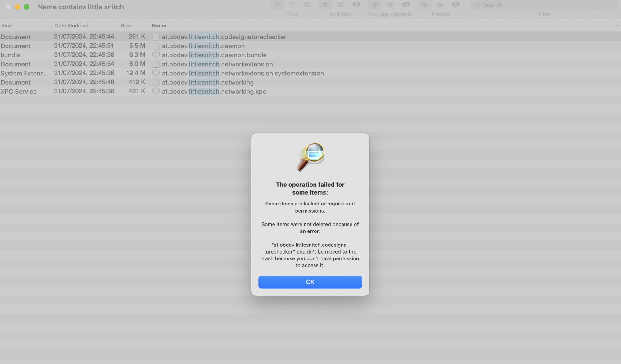The width and height of the screenshot is (621, 364).
Task: Show invisible items with the first Invisibles eye
Action: pos(325,5)
